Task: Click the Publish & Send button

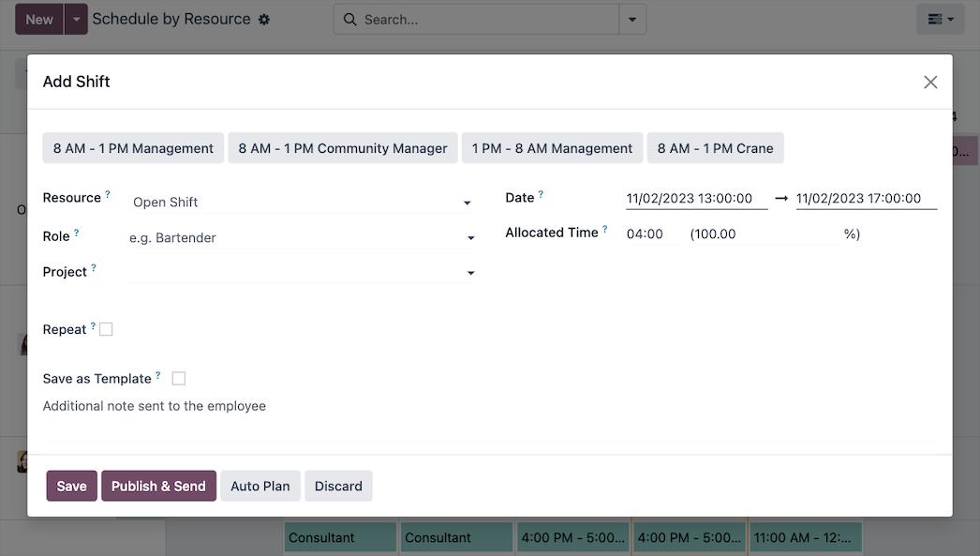Action: click(x=158, y=486)
